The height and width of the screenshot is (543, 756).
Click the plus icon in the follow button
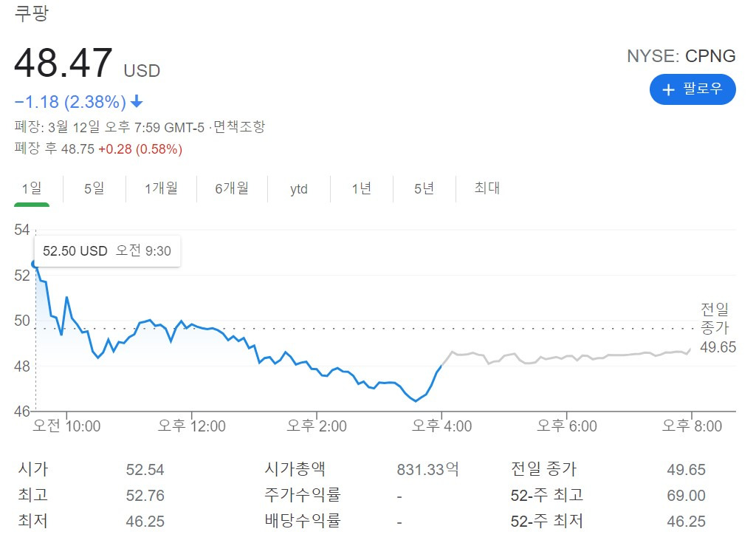[668, 89]
